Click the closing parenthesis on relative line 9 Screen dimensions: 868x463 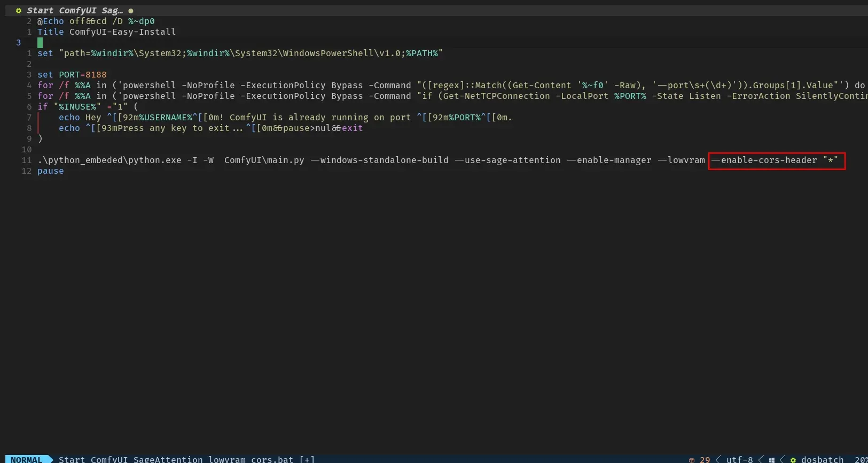(x=40, y=139)
